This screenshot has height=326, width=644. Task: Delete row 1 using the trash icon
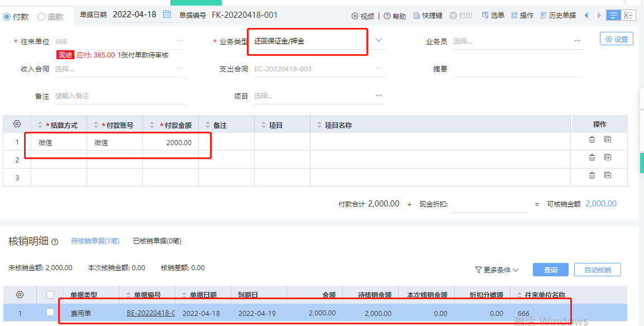pos(592,140)
